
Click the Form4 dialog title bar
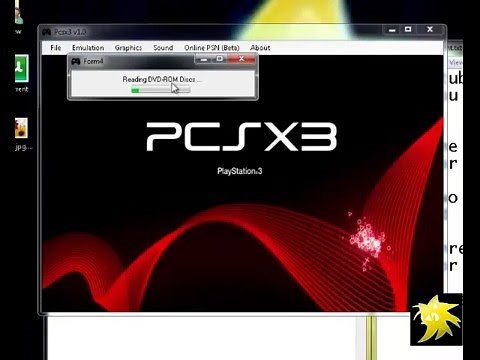tap(163, 61)
